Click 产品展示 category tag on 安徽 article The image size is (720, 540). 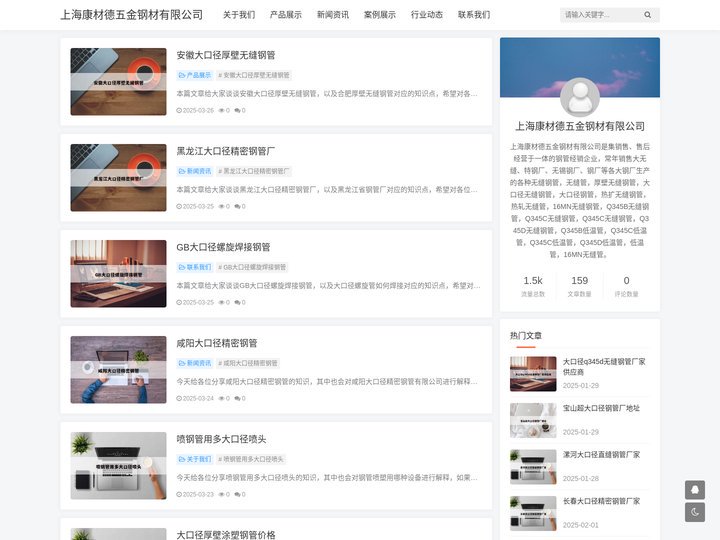pos(195,75)
